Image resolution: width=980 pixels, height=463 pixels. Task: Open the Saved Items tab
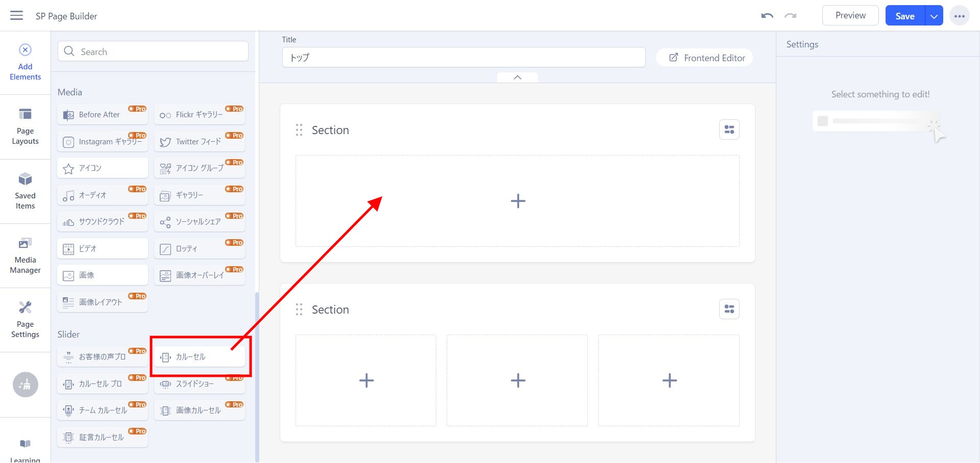(x=25, y=191)
